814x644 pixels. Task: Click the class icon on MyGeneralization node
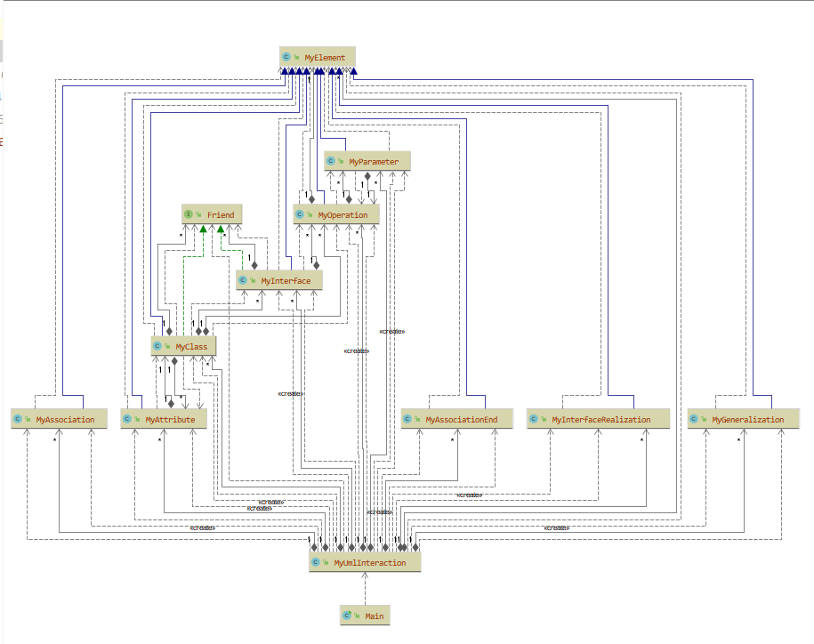tap(694, 419)
